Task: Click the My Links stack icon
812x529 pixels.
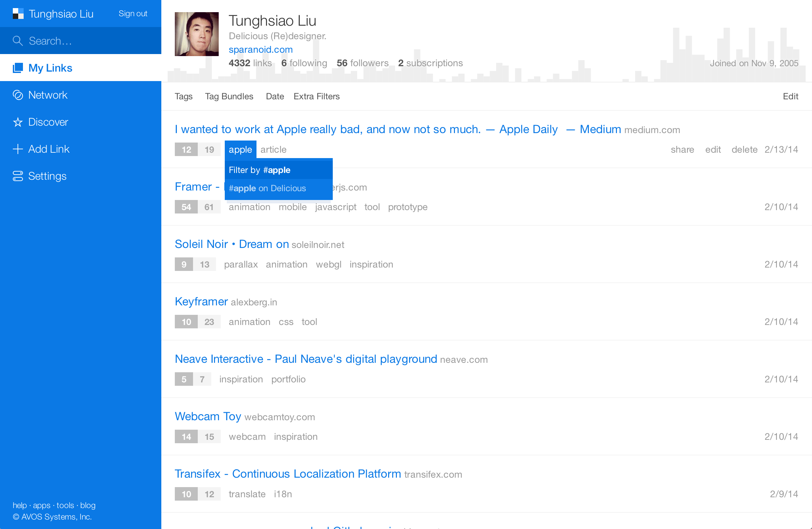Action: [x=18, y=68]
